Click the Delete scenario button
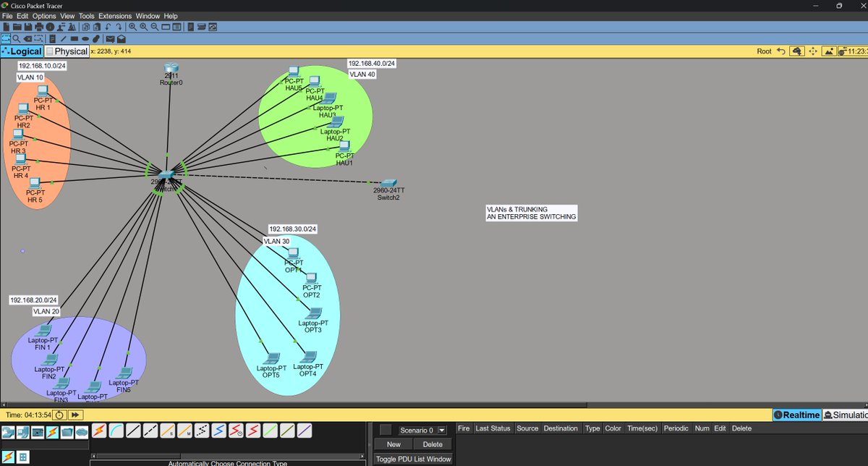The height and width of the screenshot is (466, 868). tap(433, 444)
